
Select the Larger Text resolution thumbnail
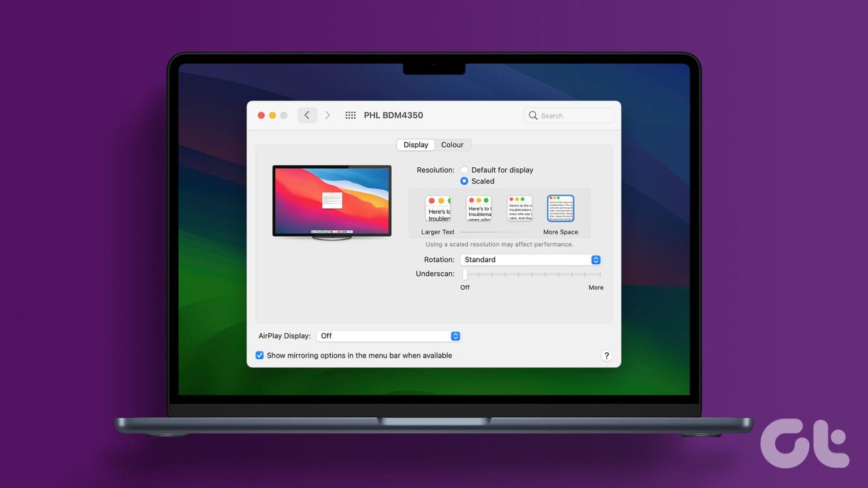(438, 208)
